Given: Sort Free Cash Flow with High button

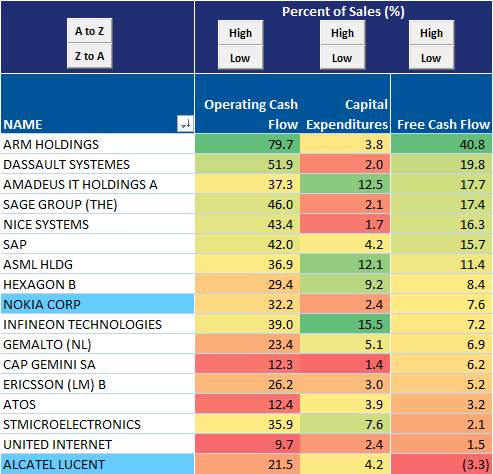Looking at the screenshot, I should coord(431,33).
